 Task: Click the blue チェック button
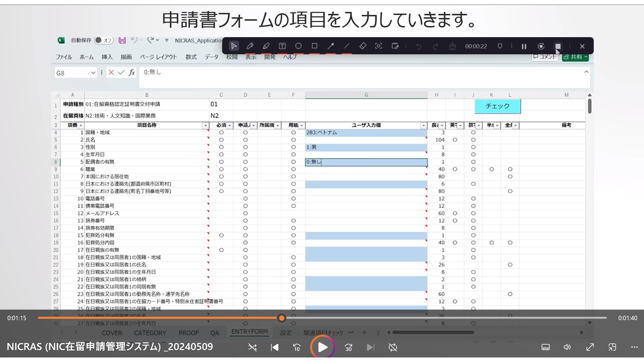click(x=497, y=106)
